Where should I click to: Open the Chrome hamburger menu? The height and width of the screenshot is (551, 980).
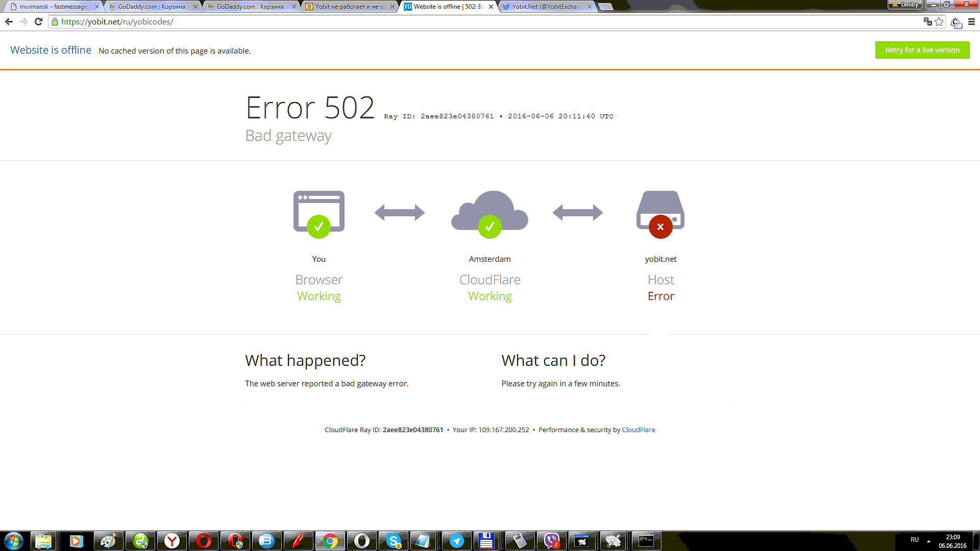pyautogui.click(x=971, y=21)
